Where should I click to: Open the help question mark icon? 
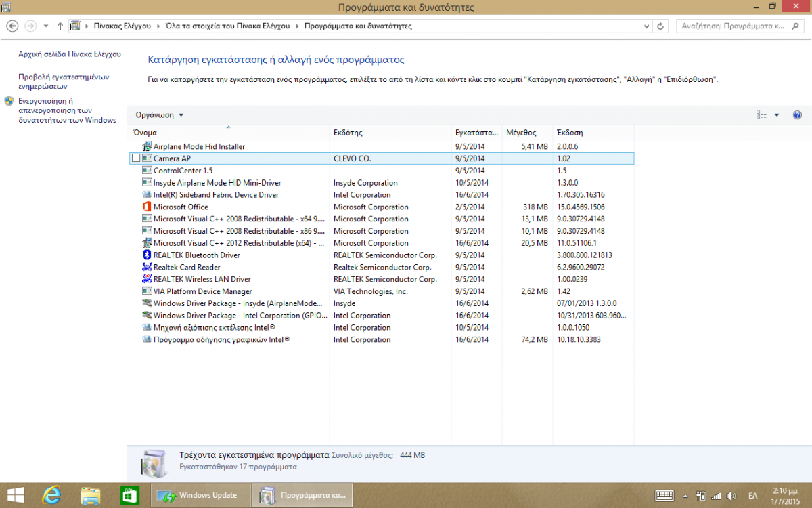(797, 115)
